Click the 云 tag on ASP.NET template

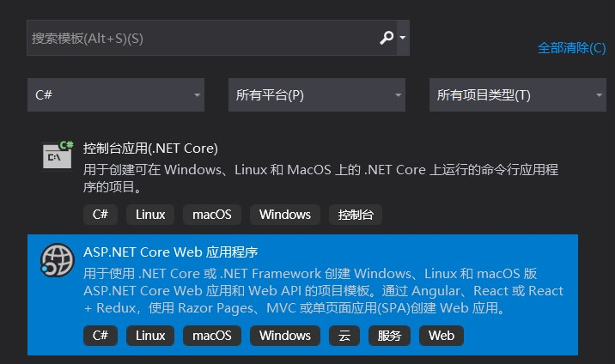click(x=344, y=336)
